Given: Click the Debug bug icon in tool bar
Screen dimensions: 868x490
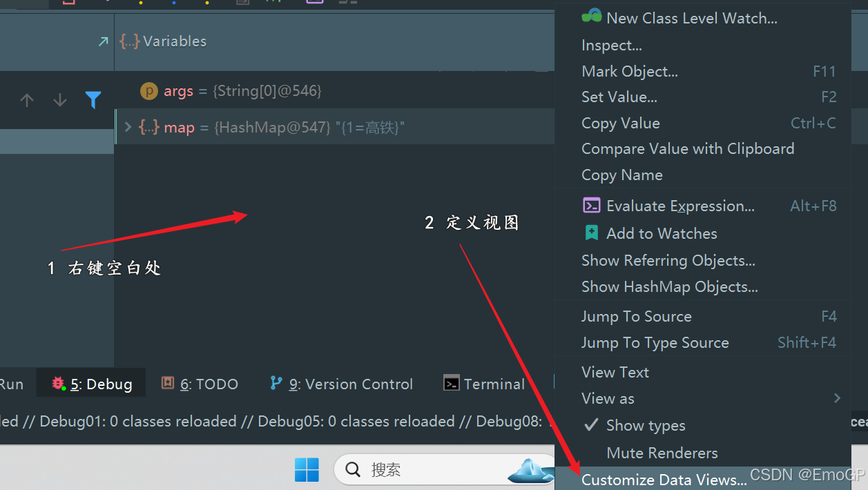Looking at the screenshot, I should tap(59, 383).
